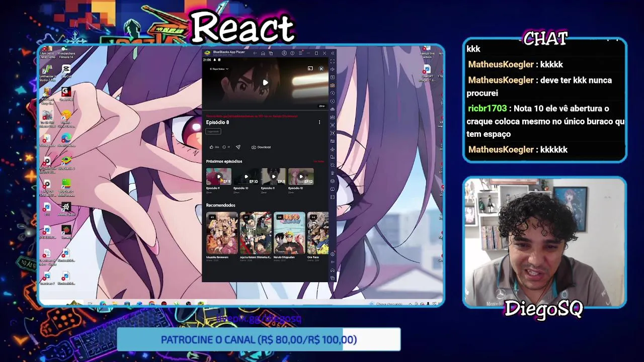Click the Legendado tag under Episódio 8

click(x=213, y=132)
